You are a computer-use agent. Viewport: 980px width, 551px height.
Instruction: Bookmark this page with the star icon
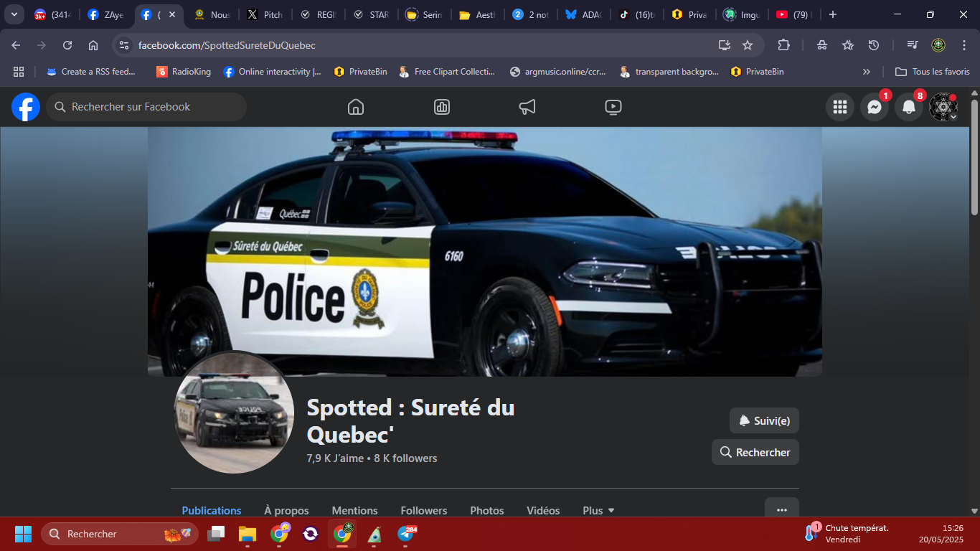748,45
